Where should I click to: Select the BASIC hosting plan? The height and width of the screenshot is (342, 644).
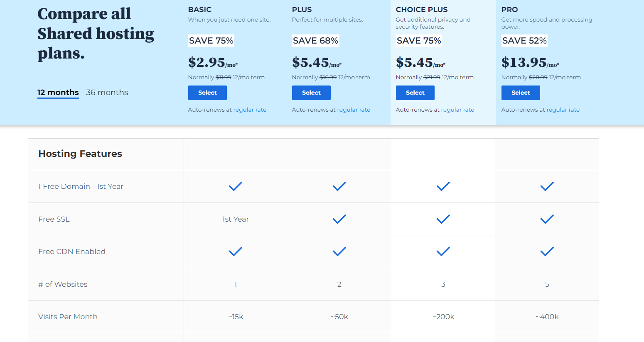coord(207,93)
